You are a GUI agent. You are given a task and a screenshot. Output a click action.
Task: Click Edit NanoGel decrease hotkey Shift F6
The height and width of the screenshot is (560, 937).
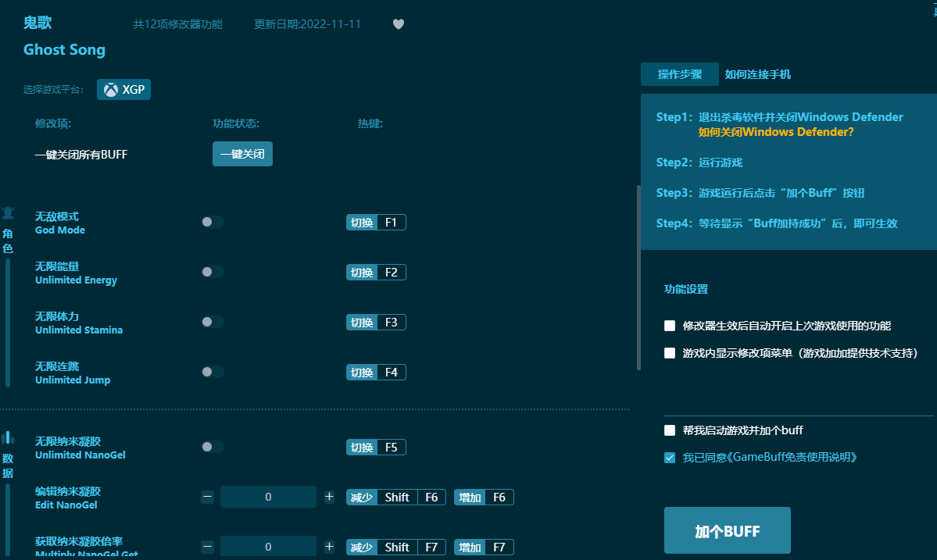pyautogui.click(x=396, y=498)
